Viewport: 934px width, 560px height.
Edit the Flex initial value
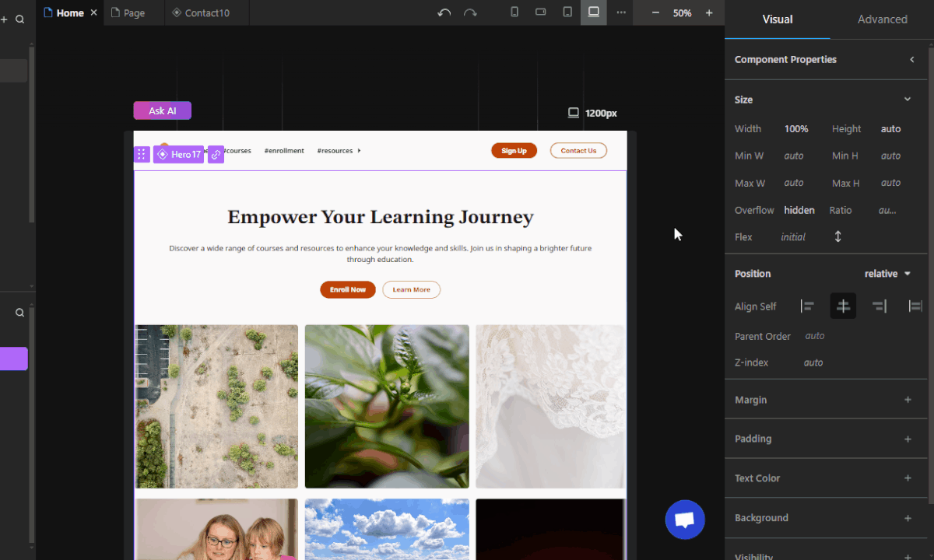(793, 237)
